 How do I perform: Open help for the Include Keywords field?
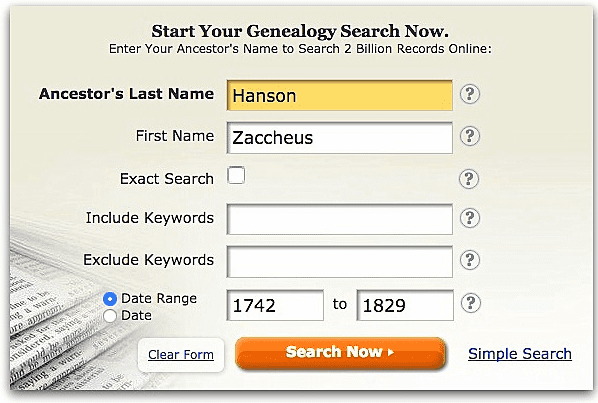click(x=469, y=218)
